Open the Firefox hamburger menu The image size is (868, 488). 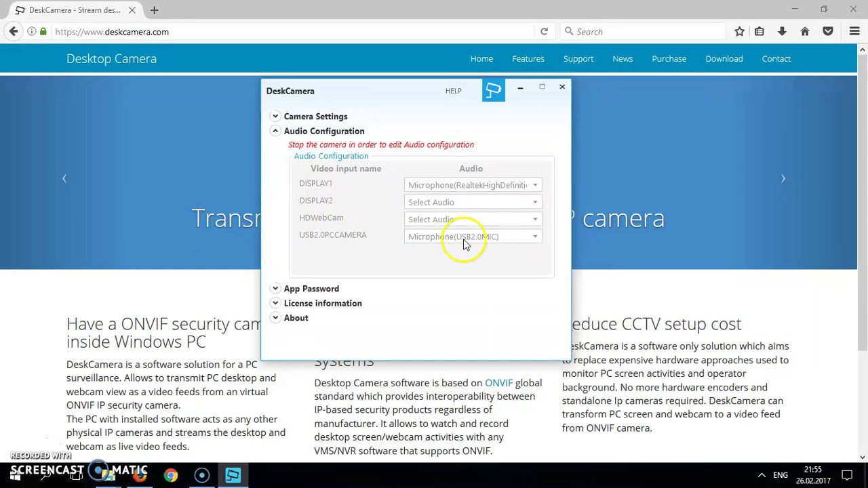click(x=854, y=31)
